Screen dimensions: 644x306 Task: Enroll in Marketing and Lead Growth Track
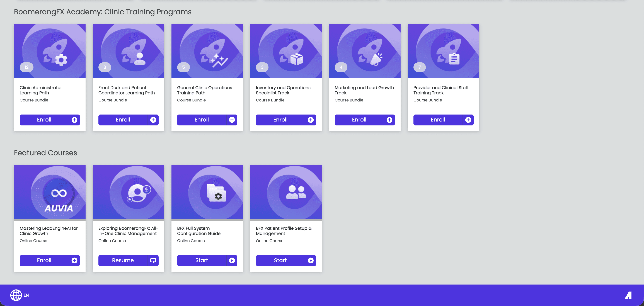click(x=359, y=120)
